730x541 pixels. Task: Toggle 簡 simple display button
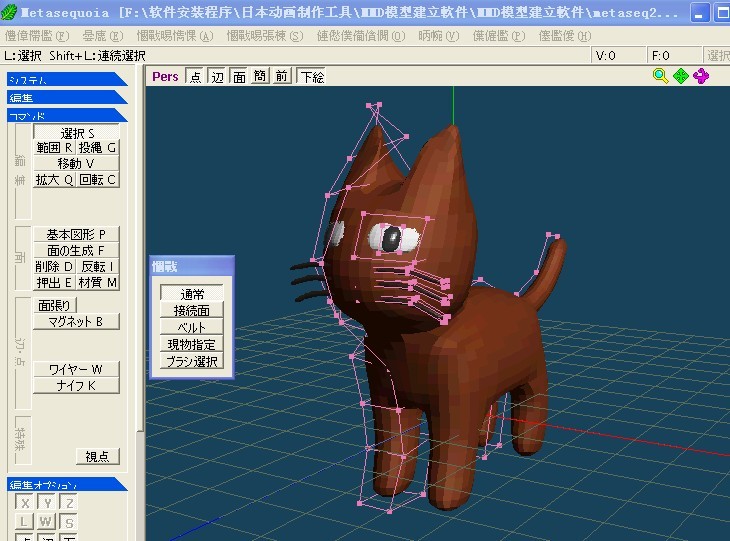[x=260, y=76]
